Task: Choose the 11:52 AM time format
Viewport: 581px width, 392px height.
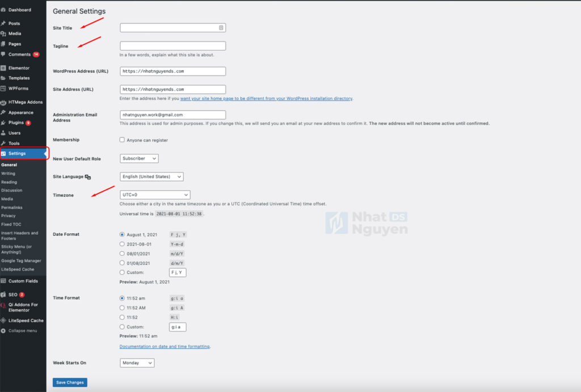Action: click(121, 307)
